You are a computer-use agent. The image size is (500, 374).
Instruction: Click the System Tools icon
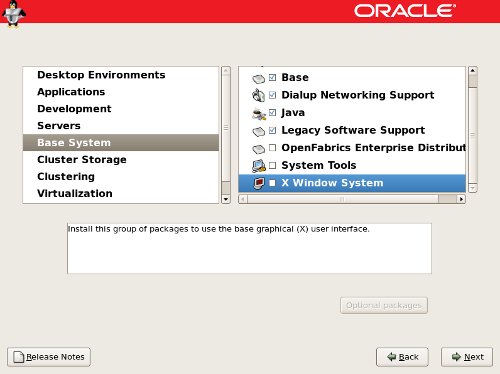pos(259,166)
